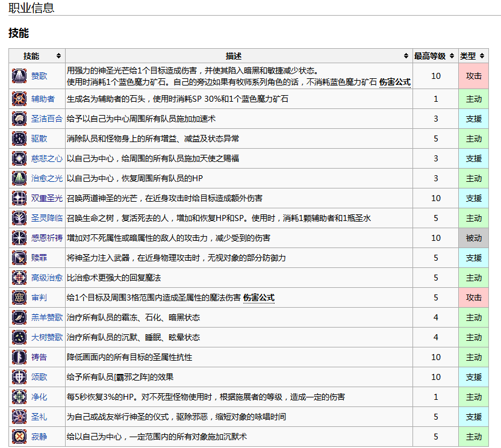Go to the 圣灵降临 link
The width and height of the screenshot is (501, 448).
point(46,218)
